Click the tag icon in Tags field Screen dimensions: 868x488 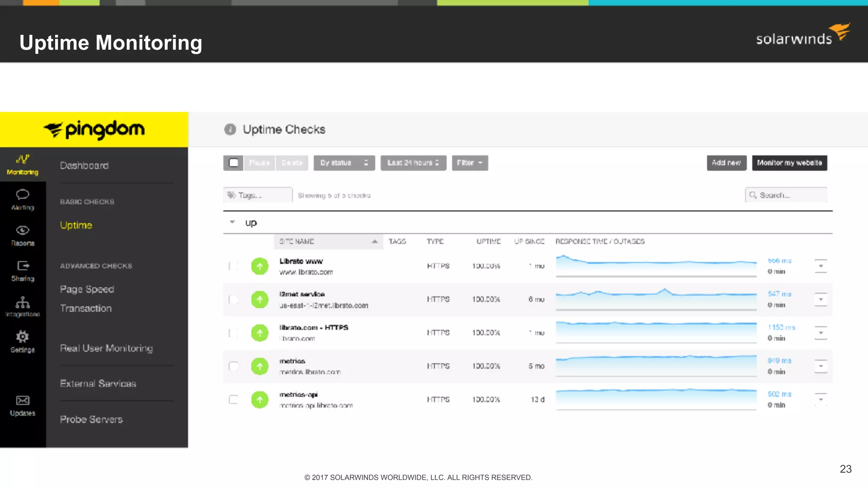(231, 195)
